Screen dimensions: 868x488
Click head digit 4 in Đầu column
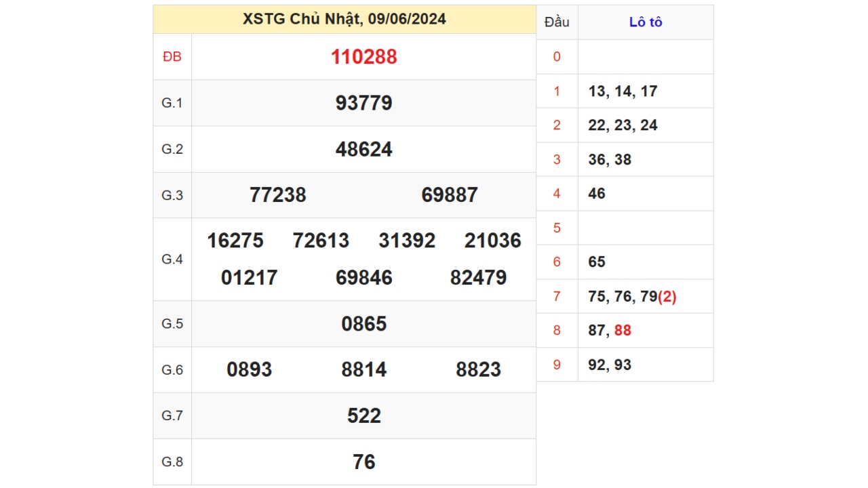point(557,194)
